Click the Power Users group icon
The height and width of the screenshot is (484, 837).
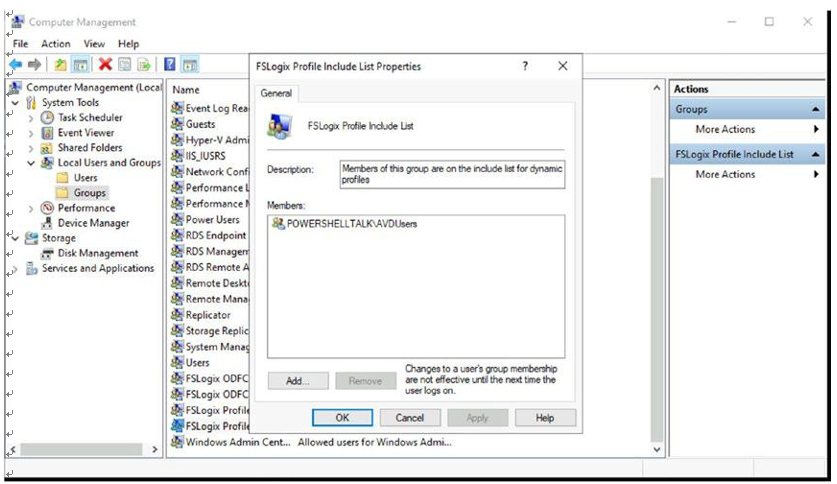pyautogui.click(x=177, y=219)
